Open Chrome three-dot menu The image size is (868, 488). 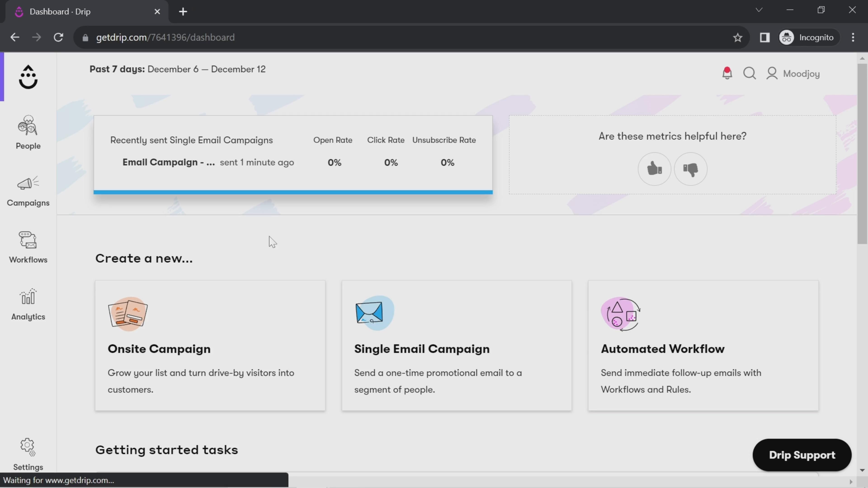853,37
